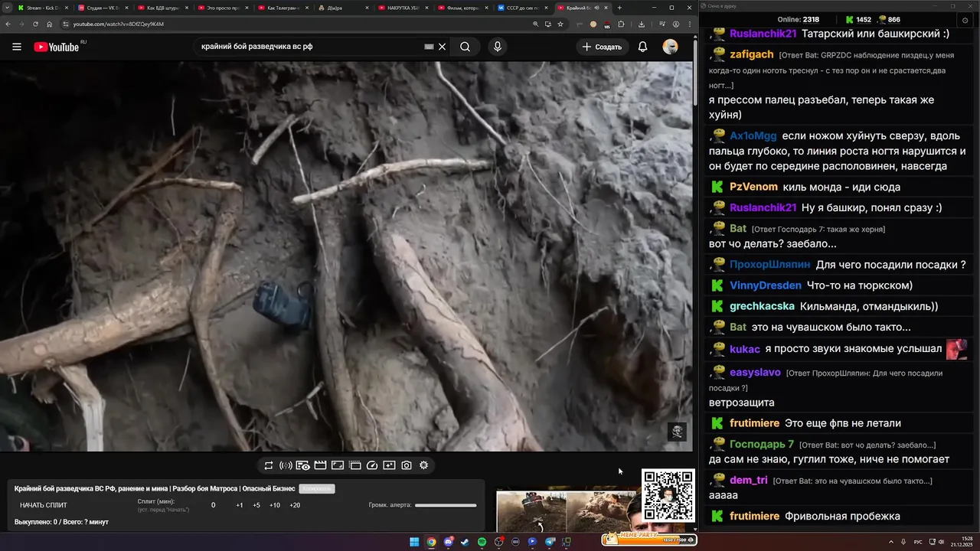Image resolution: width=980 pixels, height=551 pixels.
Task: Adjust the Громк. алерта volume slider
Action: point(446,505)
